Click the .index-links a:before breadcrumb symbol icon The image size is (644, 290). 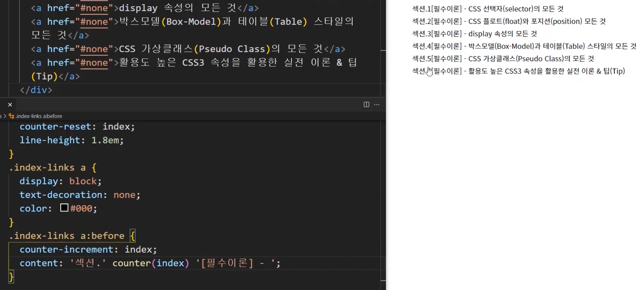tap(11, 116)
